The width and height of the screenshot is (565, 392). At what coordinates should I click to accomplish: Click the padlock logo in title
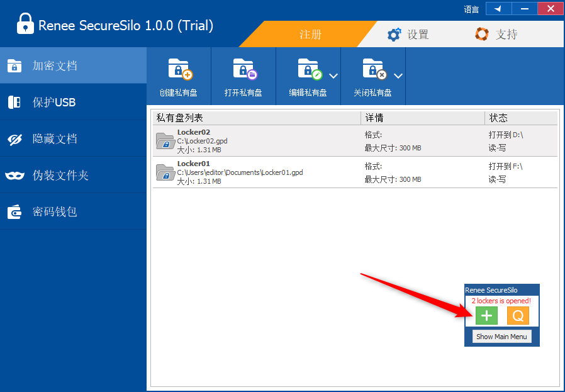click(x=26, y=23)
